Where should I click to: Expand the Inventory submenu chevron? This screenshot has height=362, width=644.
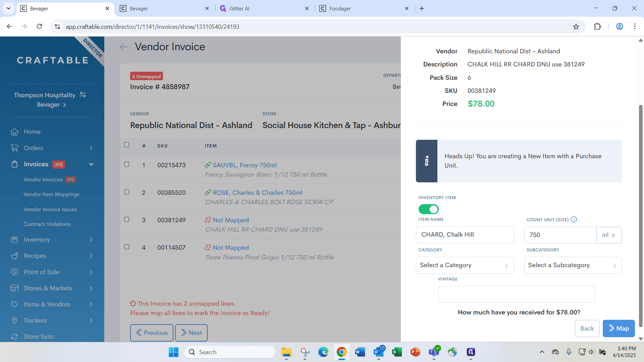(x=91, y=240)
